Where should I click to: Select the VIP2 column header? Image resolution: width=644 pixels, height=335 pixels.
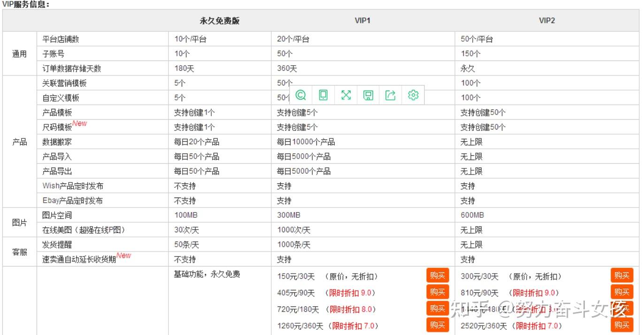546,20
